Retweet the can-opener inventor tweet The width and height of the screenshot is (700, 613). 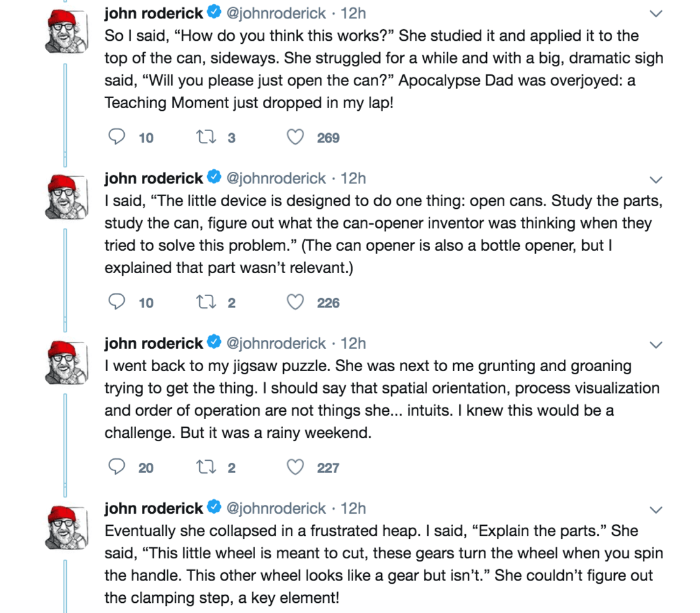(x=206, y=302)
